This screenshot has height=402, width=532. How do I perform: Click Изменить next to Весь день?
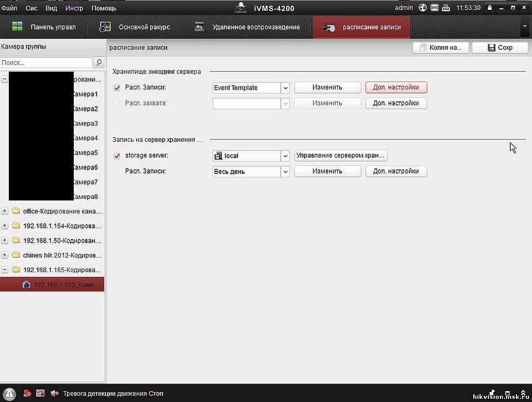tap(327, 171)
